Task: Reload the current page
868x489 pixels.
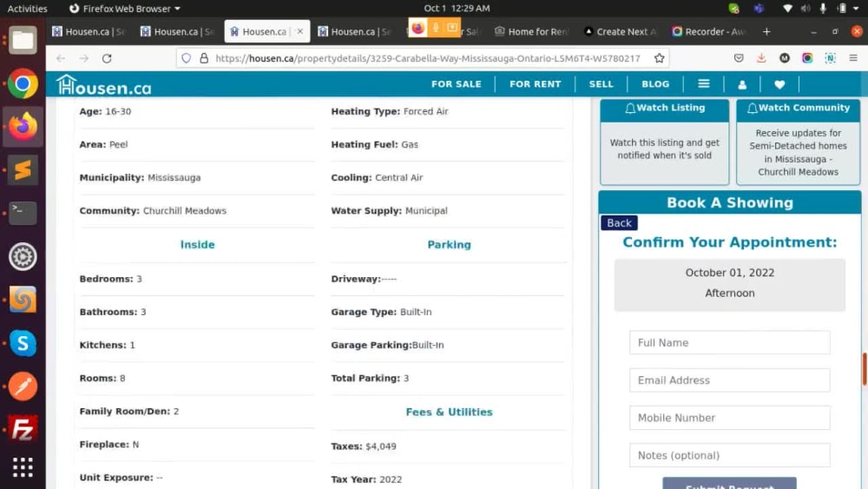Action: (x=107, y=58)
